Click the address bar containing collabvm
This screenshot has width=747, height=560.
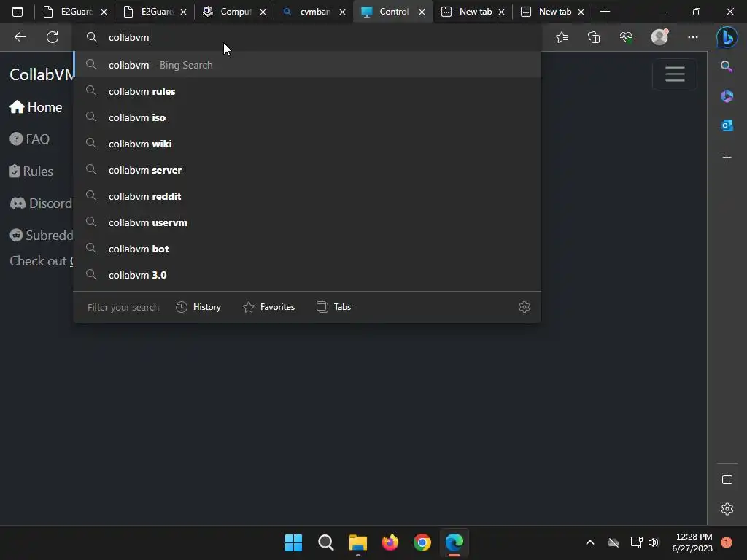(307, 37)
